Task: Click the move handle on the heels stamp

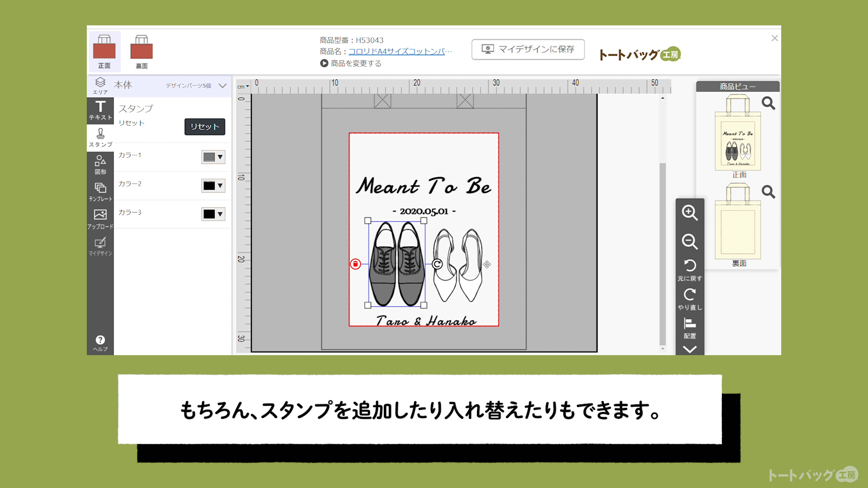Action: (487, 264)
